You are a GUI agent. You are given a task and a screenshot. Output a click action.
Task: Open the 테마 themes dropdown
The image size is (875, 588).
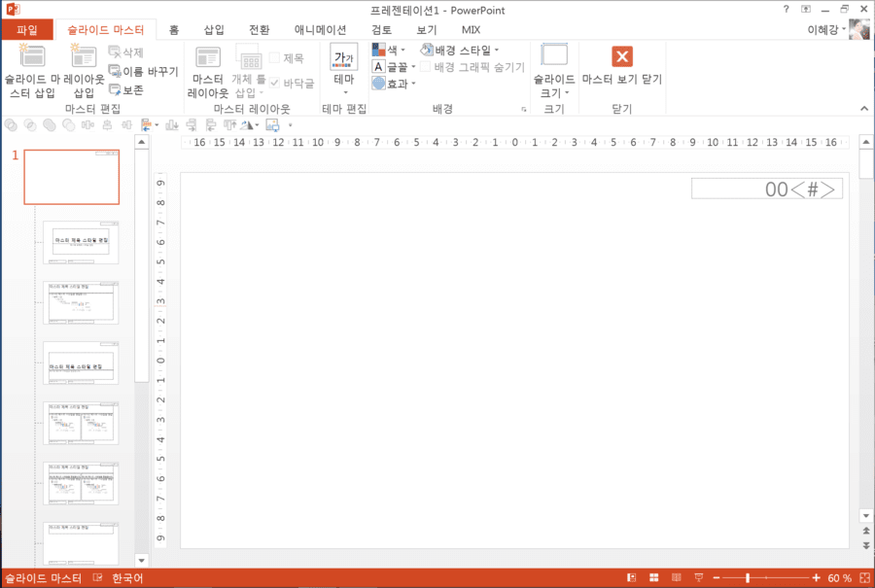344,69
